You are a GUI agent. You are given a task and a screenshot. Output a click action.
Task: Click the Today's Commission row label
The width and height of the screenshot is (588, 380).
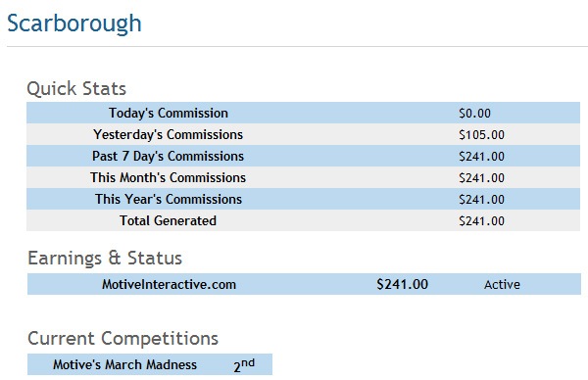click(x=169, y=113)
